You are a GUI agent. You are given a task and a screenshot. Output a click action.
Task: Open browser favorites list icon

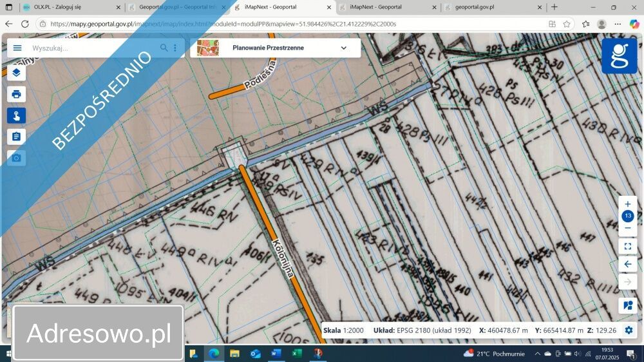point(585,24)
